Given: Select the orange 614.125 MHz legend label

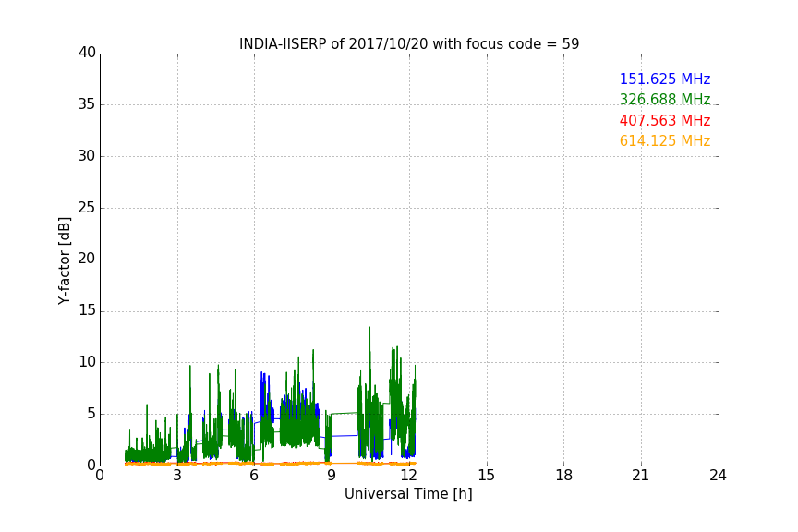Looking at the screenshot, I should tap(665, 140).
